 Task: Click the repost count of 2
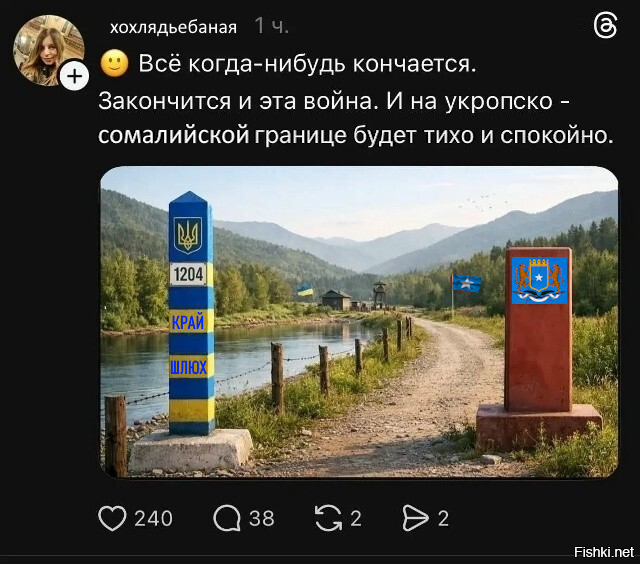[356, 519]
